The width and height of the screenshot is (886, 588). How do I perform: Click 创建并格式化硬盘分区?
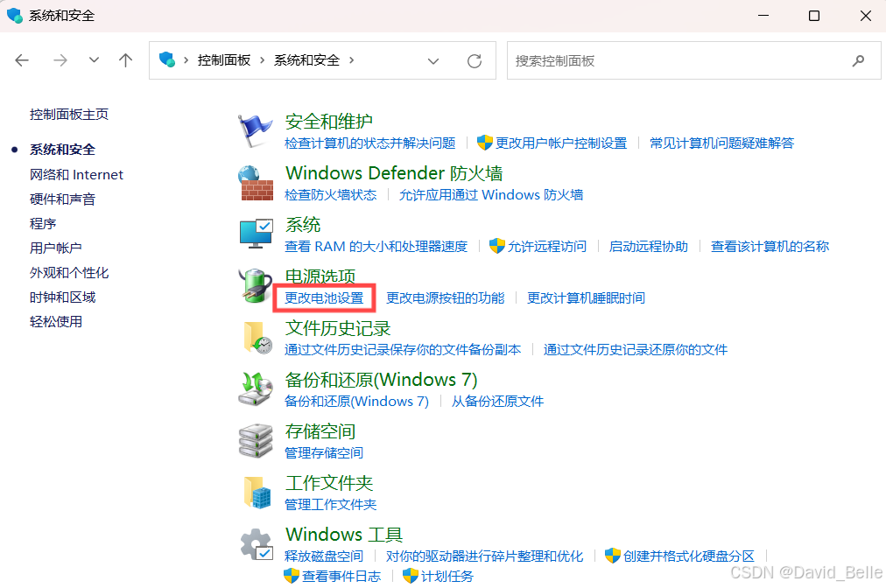pos(689,556)
